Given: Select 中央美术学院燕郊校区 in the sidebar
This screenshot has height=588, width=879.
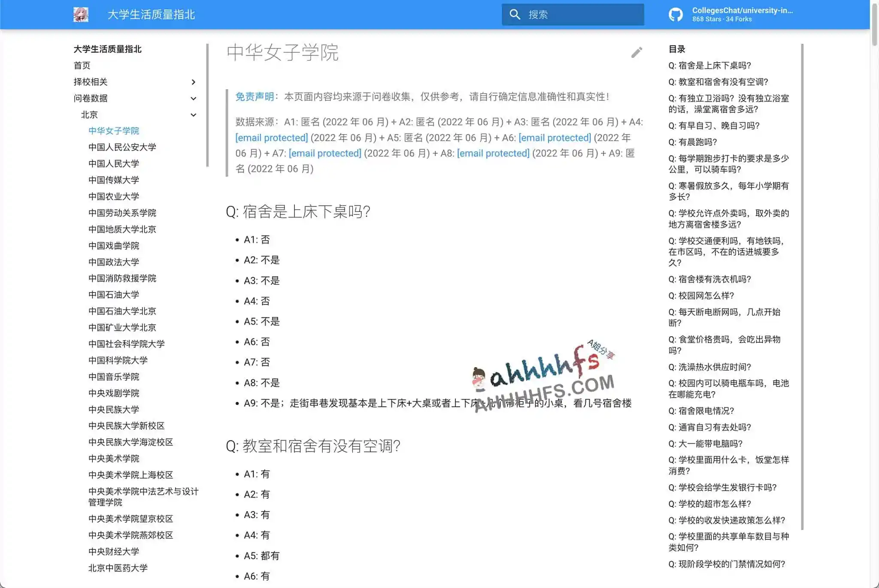Looking at the screenshot, I should coord(131,535).
